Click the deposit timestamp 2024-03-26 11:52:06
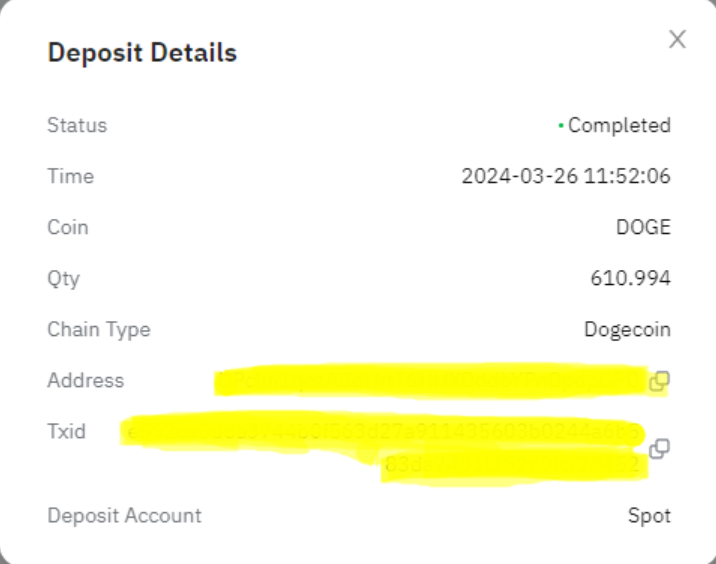 tap(565, 177)
